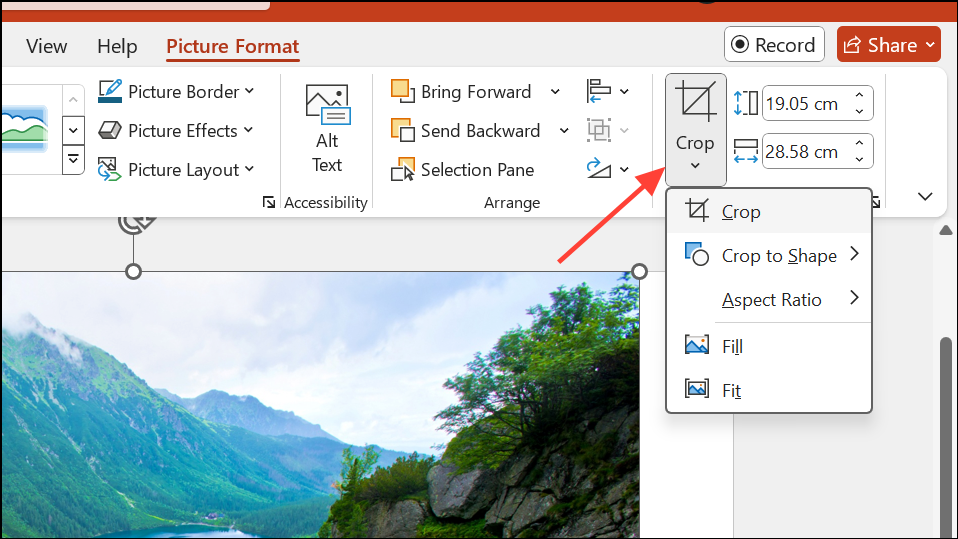Click the rotation handle above the picture
Image resolution: width=958 pixels, height=539 pixels.
coord(136,224)
